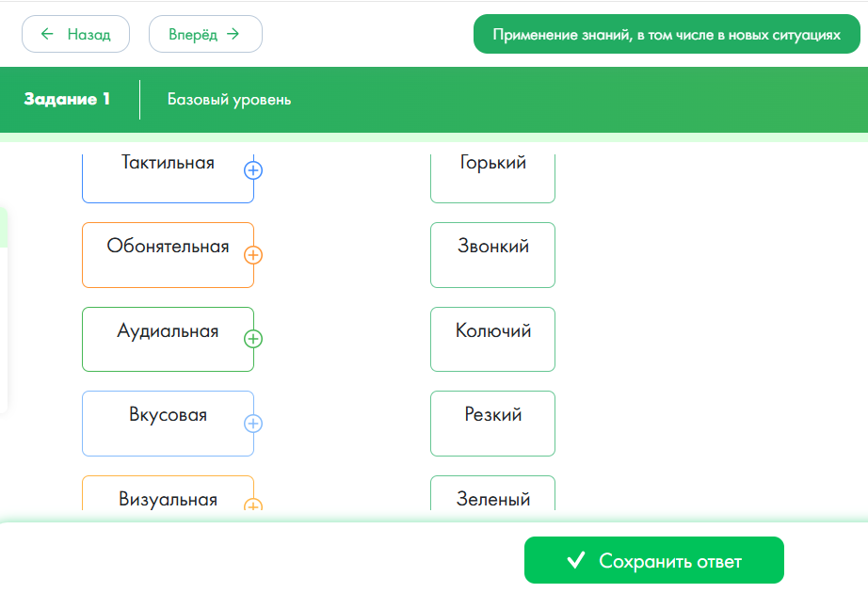Viewport: 868px width, 593px height.
Task: Click the green plus icon beside Аудиальная
Action: (253, 339)
